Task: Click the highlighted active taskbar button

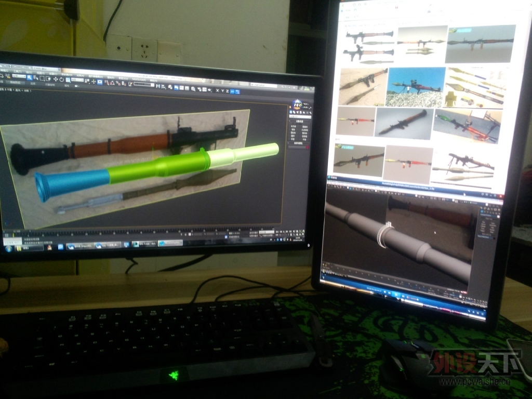Action: [x=170, y=243]
